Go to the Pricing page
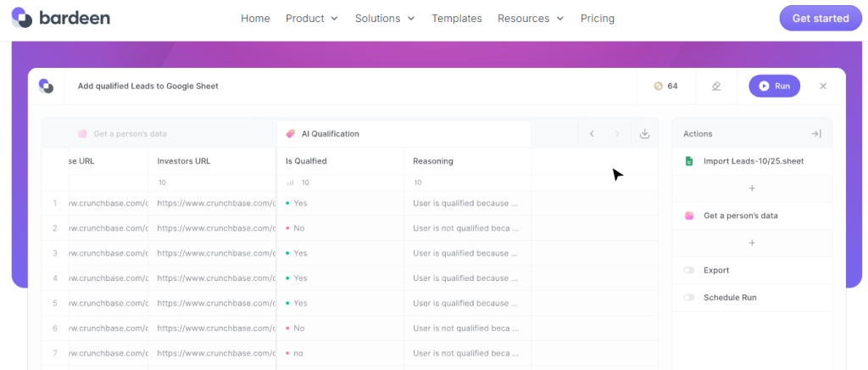Image resolution: width=868 pixels, height=370 pixels. [x=598, y=19]
